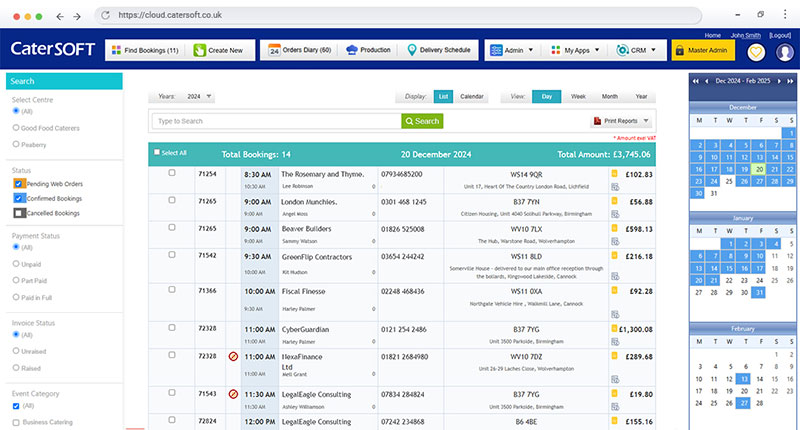Viewport: 800px width, 430px height.
Task: Go back with the browser back arrow
Action: pyautogui.click(x=60, y=16)
